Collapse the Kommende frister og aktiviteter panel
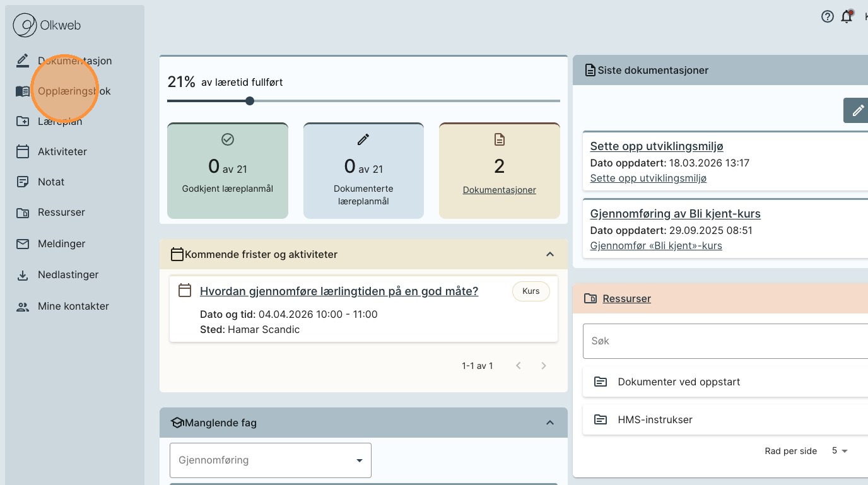 click(549, 254)
